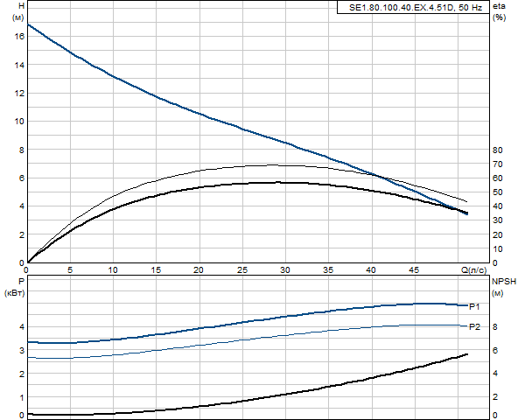Click the 2 value on NPSH axis
Image resolution: width=518 pixels, height=420 pixels.
(495, 397)
